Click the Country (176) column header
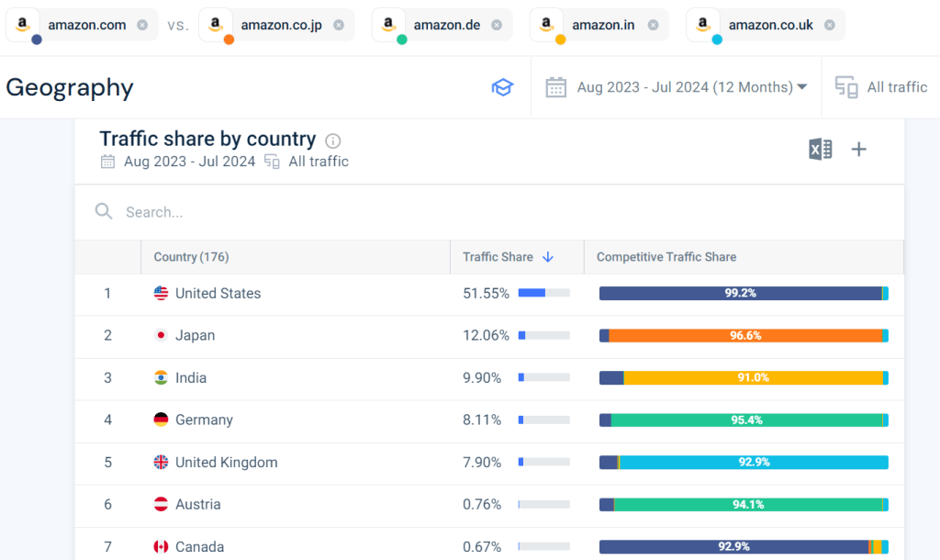Screen dimensions: 940x560 tap(191, 257)
